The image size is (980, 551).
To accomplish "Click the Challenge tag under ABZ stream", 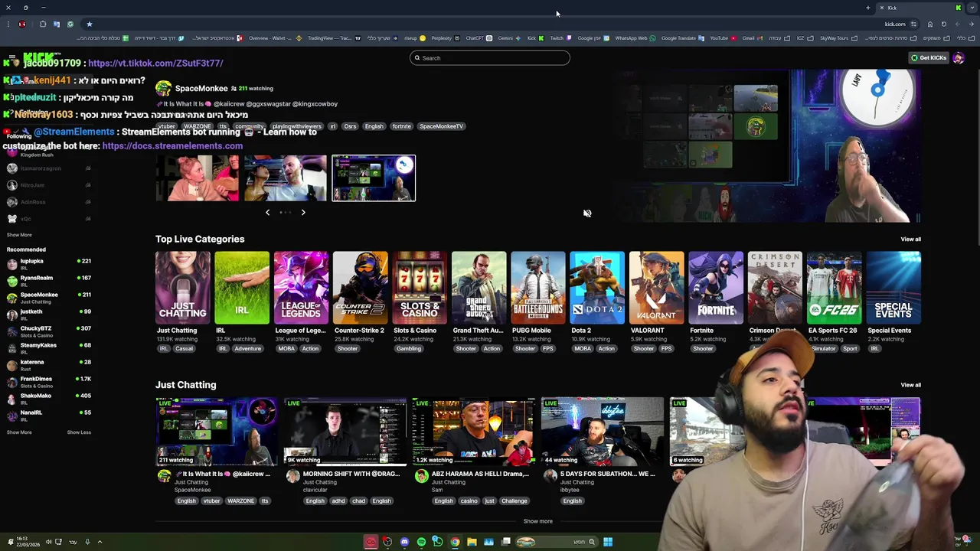I will [x=514, y=501].
